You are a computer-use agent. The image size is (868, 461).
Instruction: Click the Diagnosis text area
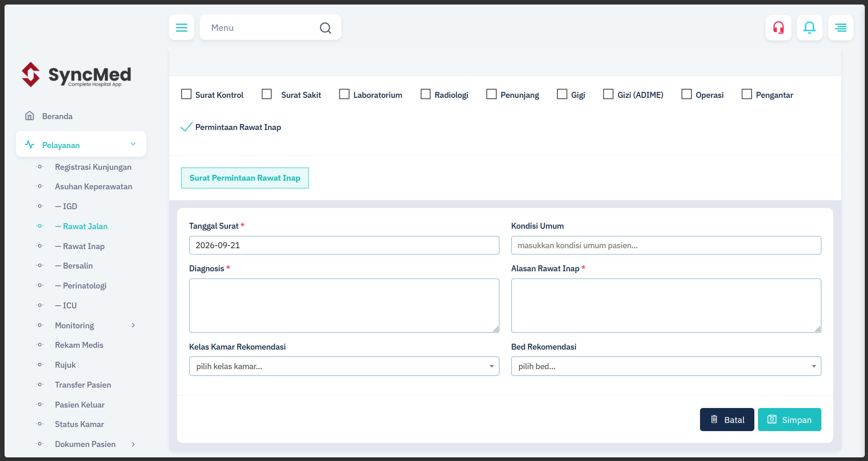click(x=344, y=306)
